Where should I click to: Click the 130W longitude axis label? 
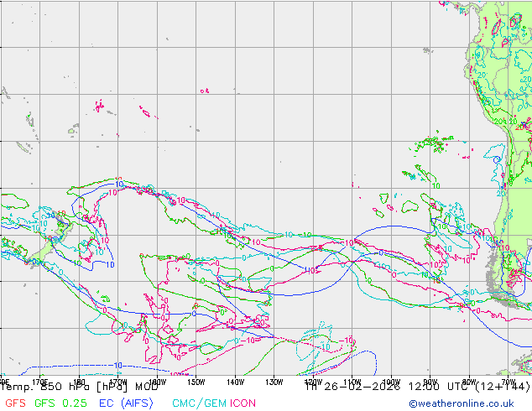coord(274,381)
